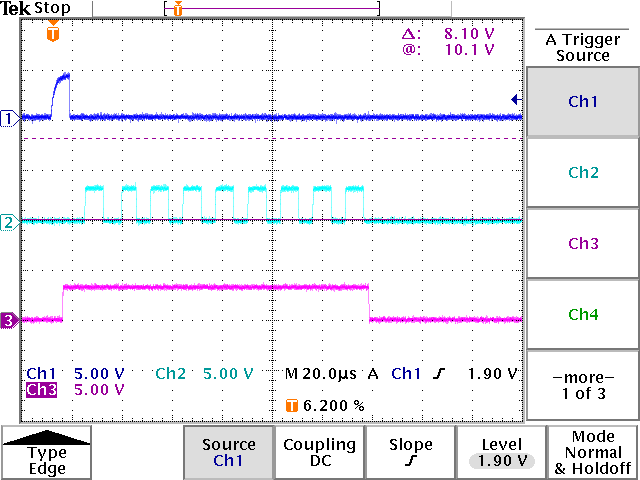The width and height of the screenshot is (640, 480).
Task: Choose Ch2 as the trigger source in the side menu
Action: 583,172
